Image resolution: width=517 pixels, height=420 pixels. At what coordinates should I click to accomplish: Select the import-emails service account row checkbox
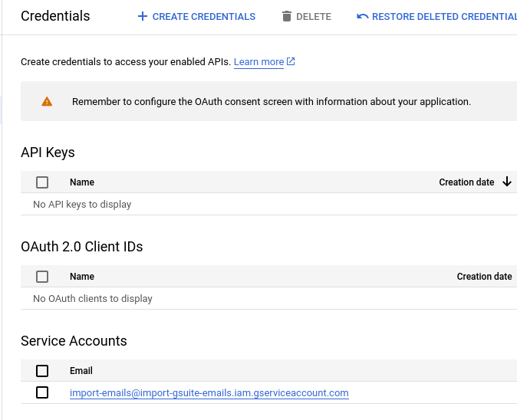[42, 392]
